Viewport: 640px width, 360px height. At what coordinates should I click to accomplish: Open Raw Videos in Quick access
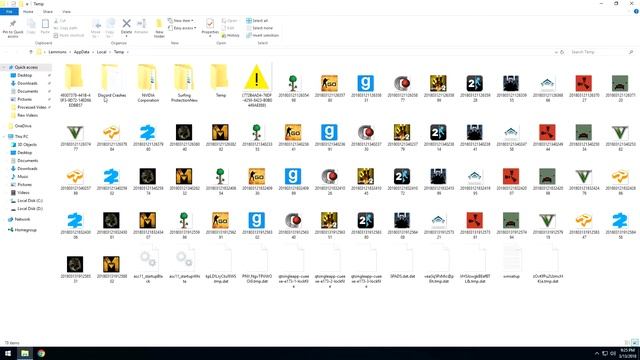(x=24, y=116)
